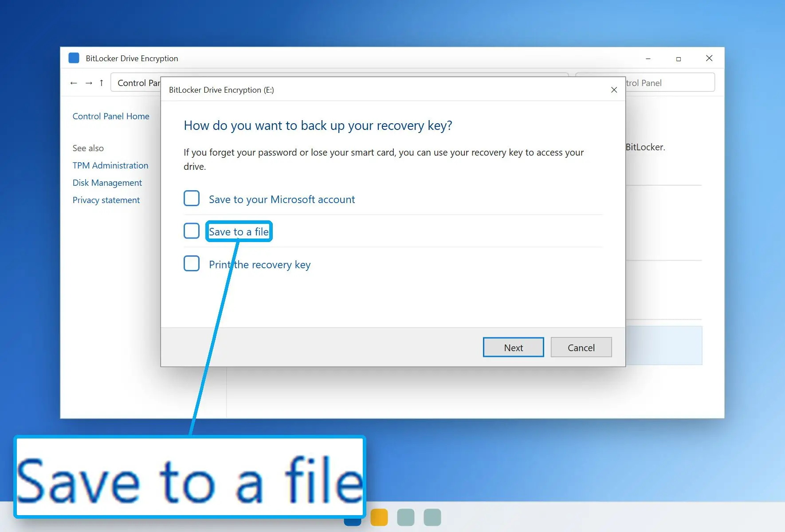Minimize the BitLocker Drive Encryption window

[x=648, y=59]
